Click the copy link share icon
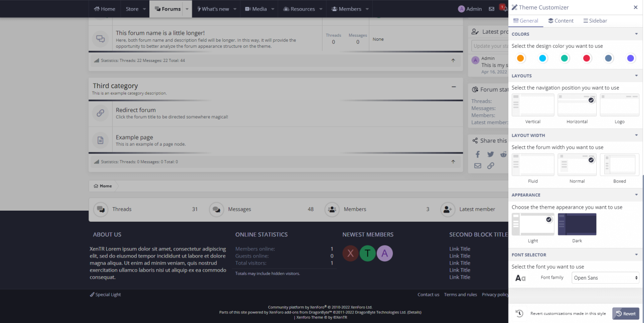This screenshot has width=644, height=323. tap(491, 166)
